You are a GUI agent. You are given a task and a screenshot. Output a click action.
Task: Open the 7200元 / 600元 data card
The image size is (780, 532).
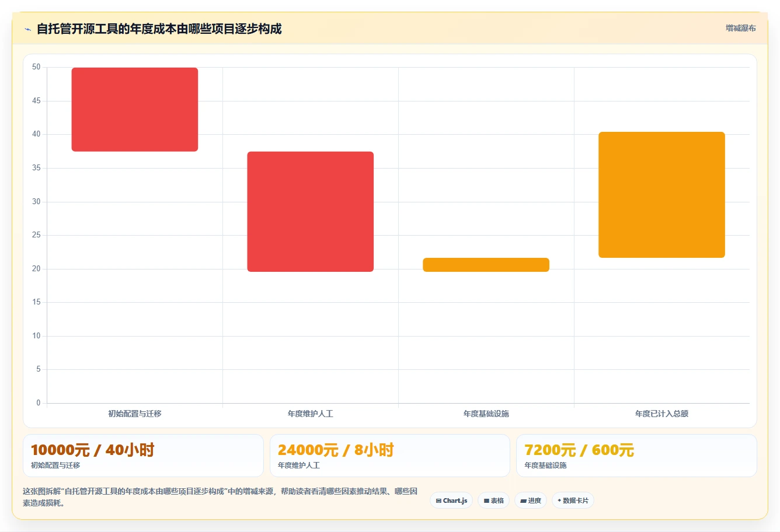coord(636,456)
